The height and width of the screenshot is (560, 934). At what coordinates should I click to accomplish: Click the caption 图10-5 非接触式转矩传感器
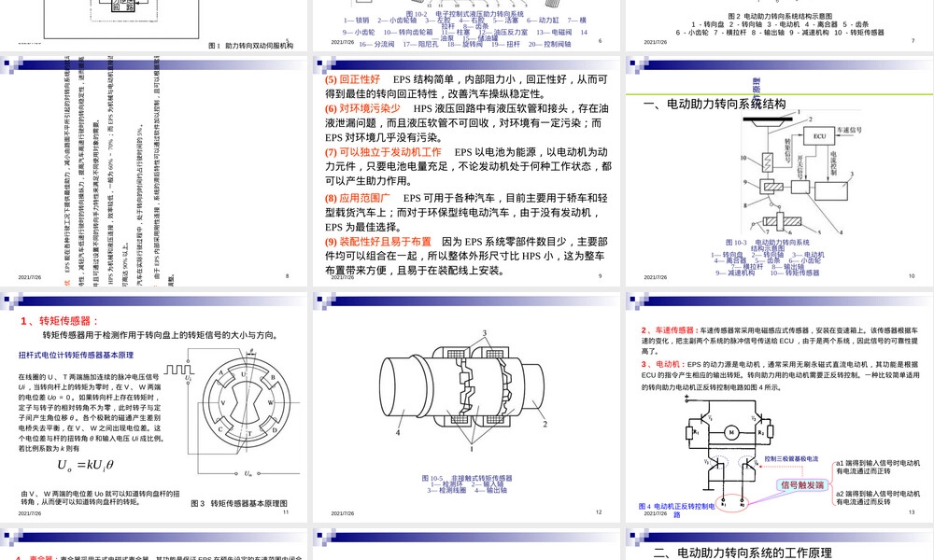click(467, 478)
